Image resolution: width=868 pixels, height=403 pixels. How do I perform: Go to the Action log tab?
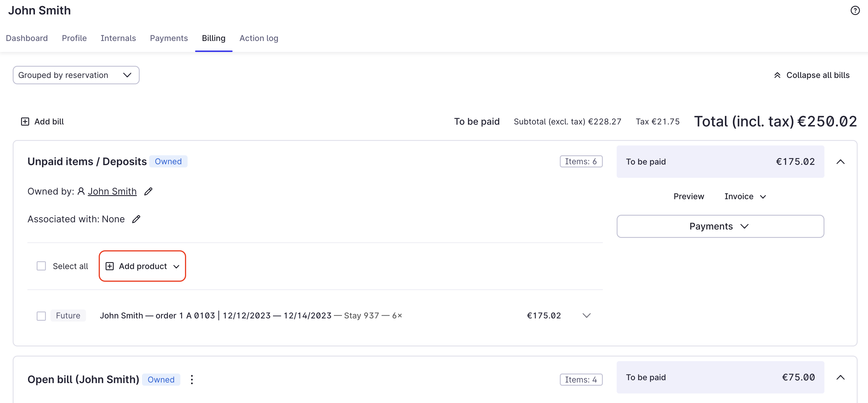[x=259, y=38]
